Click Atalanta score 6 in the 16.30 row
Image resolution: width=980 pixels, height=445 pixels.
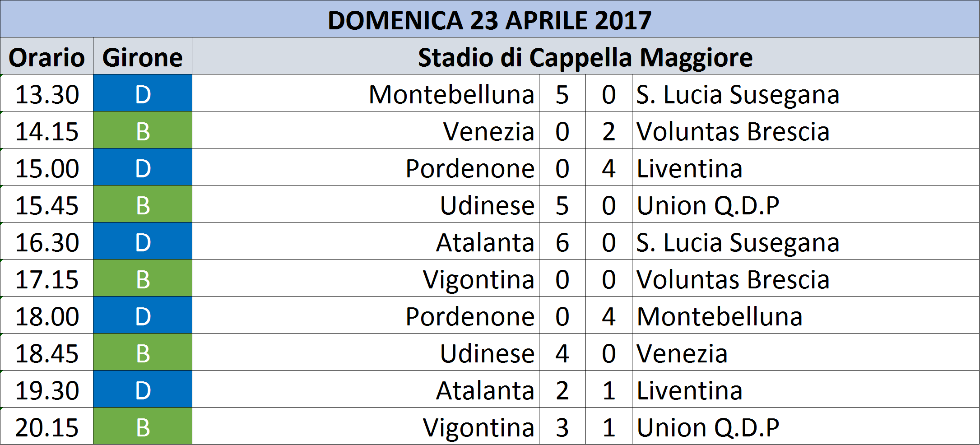tap(562, 241)
